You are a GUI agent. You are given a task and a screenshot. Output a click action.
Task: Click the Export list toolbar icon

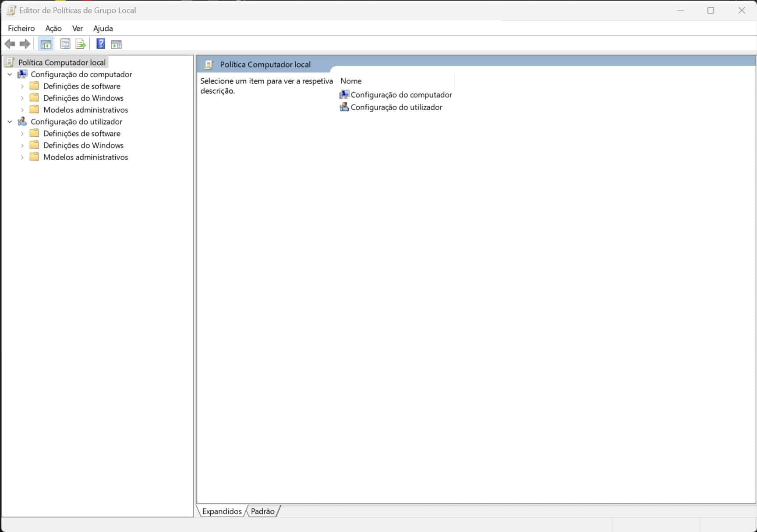tap(81, 44)
